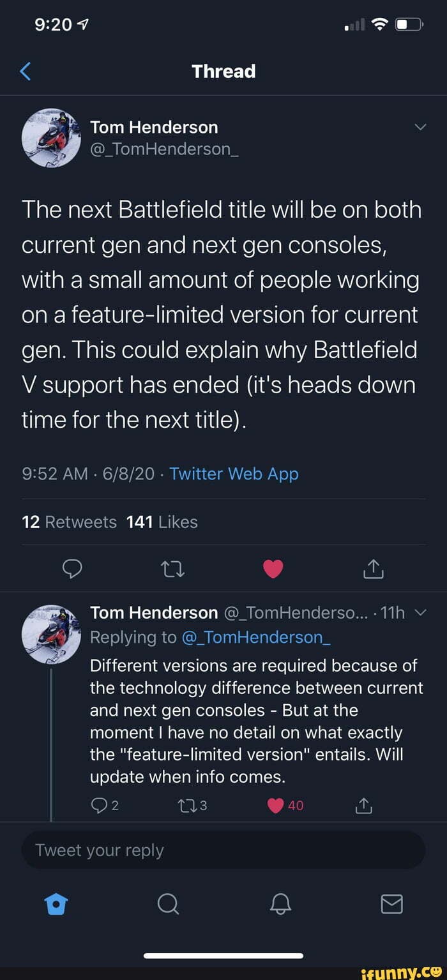Image resolution: width=447 pixels, height=980 pixels.
Task: Open Twitter search with the magnifier icon
Action: coord(168,904)
